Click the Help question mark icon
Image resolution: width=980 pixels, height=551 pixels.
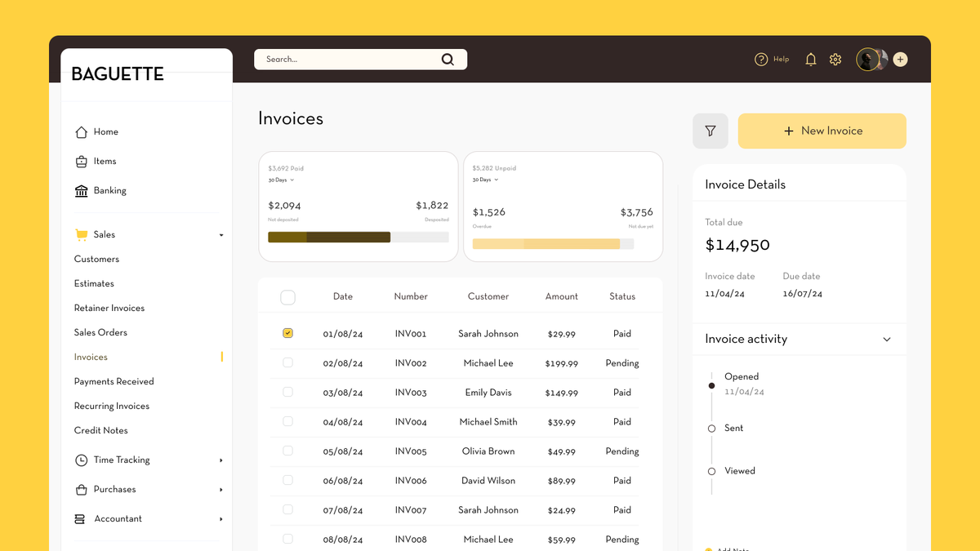pos(761,60)
